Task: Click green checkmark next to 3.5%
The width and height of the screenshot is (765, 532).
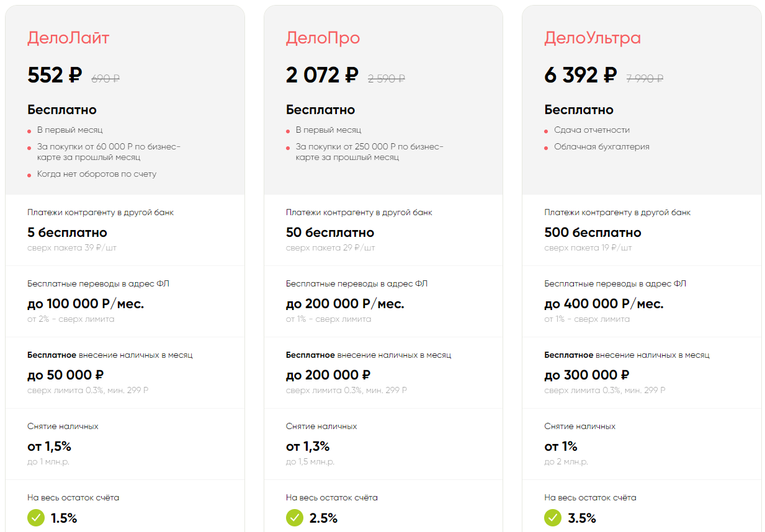Action: click(x=553, y=518)
